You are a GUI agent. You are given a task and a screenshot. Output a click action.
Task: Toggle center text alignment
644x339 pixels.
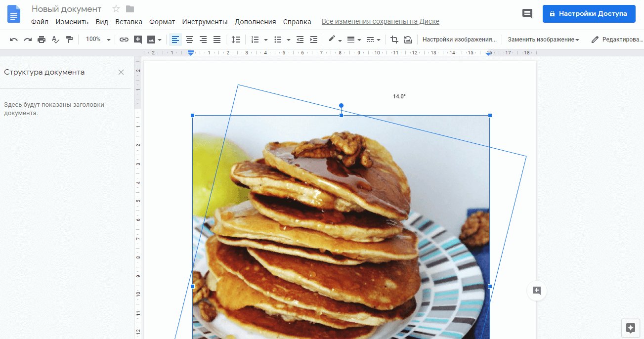coord(189,39)
